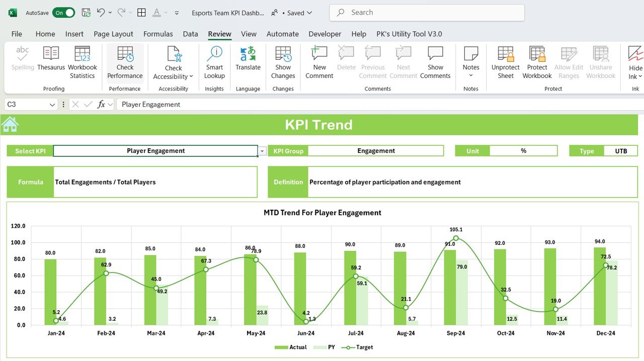The width and height of the screenshot is (644, 361).
Task: Customize Quick Access Toolbar dropdown
Action: 177,13
